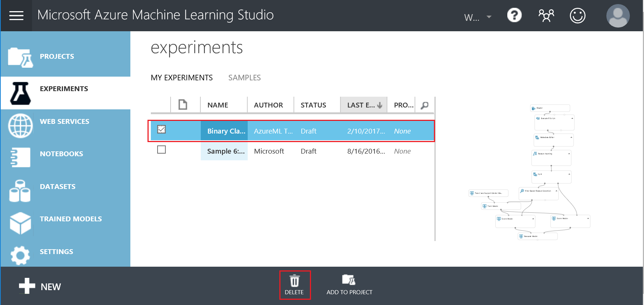The height and width of the screenshot is (305, 644).
Task: Open the Sample 6 experiment link
Action: 226,151
